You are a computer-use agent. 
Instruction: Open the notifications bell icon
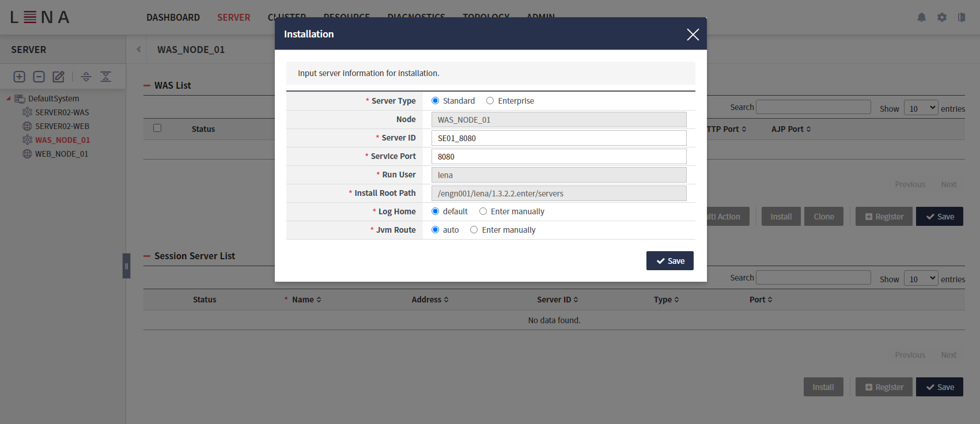(922, 17)
